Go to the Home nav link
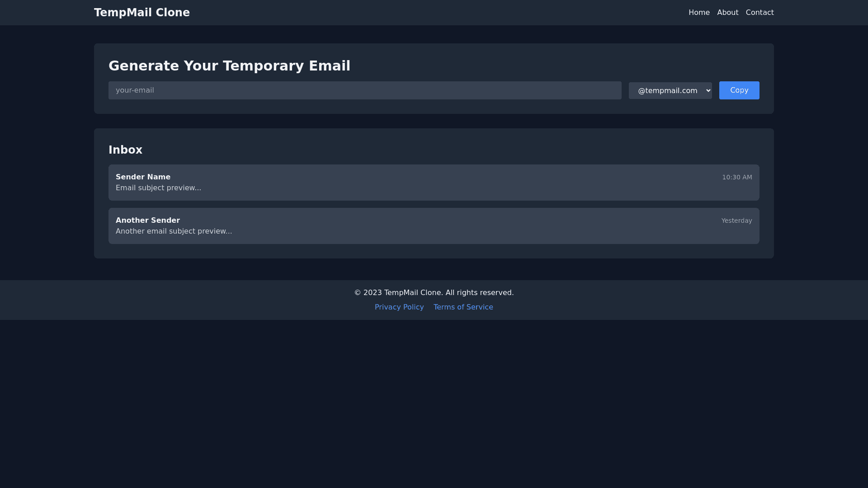 pyautogui.click(x=699, y=13)
